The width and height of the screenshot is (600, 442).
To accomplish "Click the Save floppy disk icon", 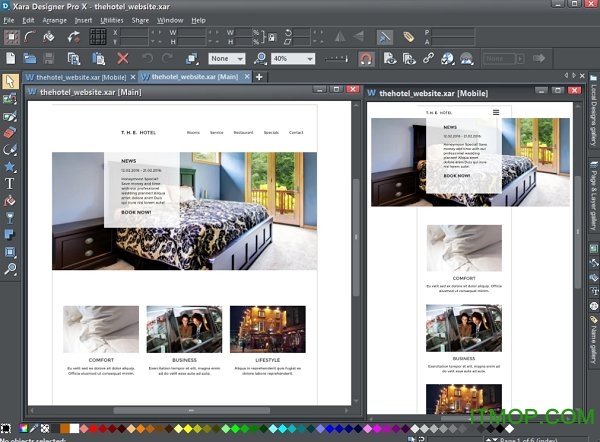I will (x=49, y=59).
